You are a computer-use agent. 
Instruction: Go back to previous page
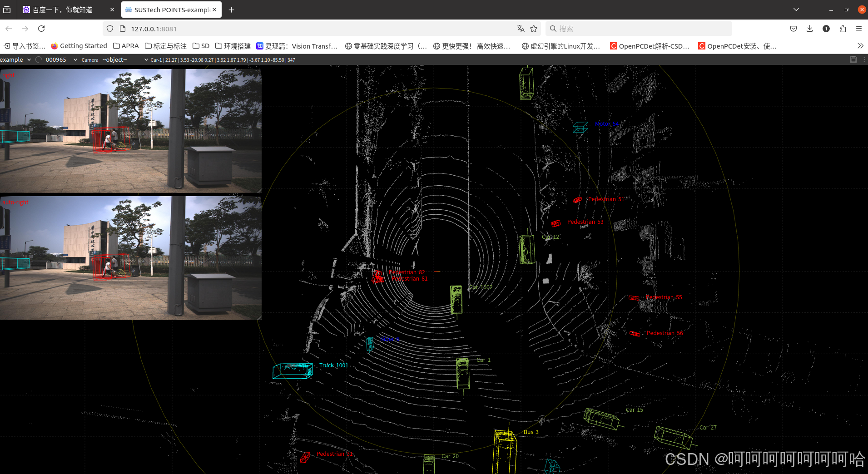coord(9,29)
